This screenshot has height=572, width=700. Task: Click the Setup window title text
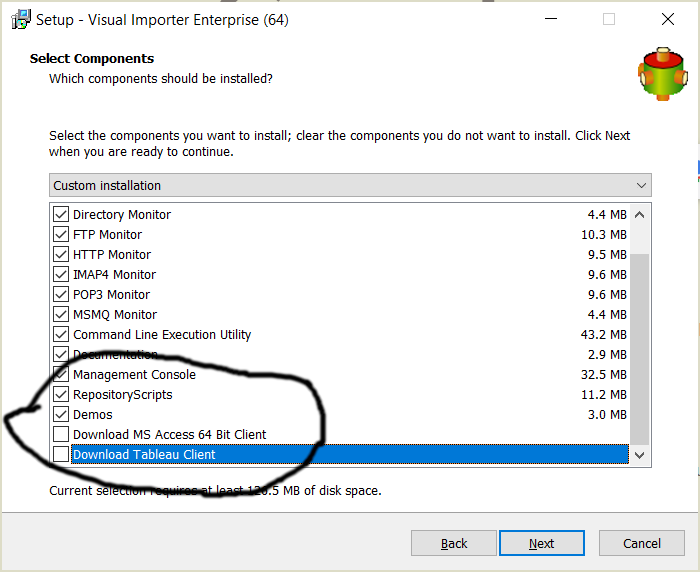(x=162, y=20)
